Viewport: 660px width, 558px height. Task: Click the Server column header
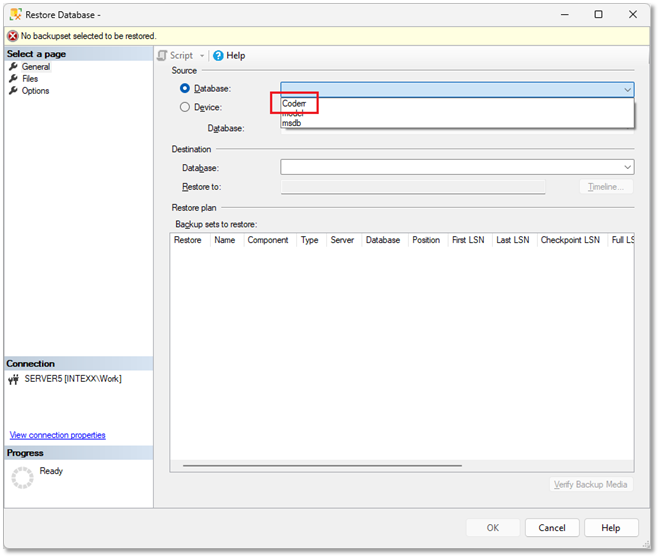click(342, 240)
